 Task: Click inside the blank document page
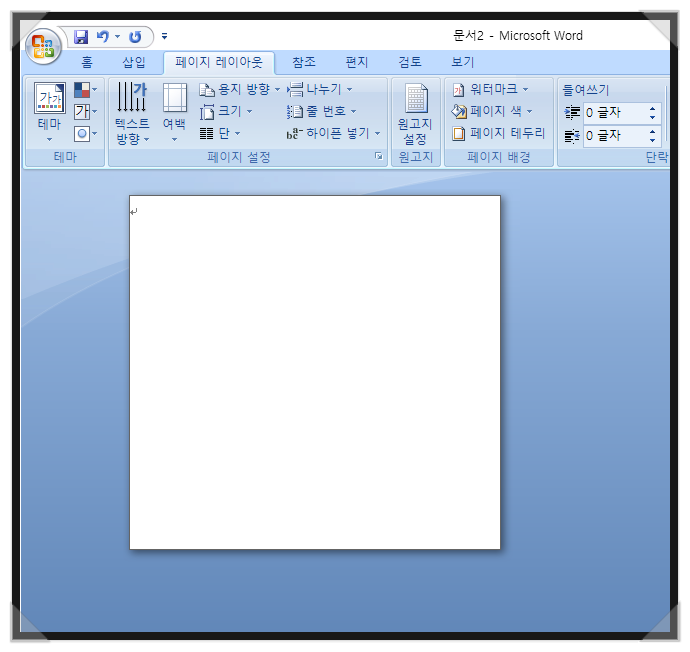pos(315,372)
